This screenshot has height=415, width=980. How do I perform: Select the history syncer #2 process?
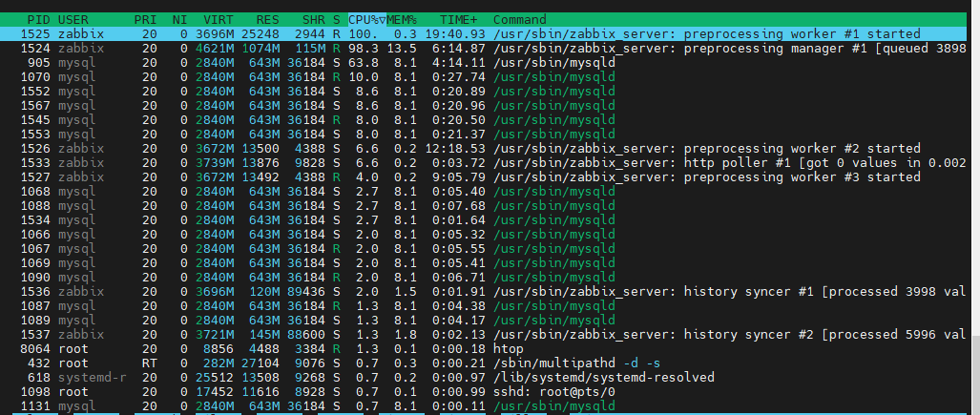(483, 335)
